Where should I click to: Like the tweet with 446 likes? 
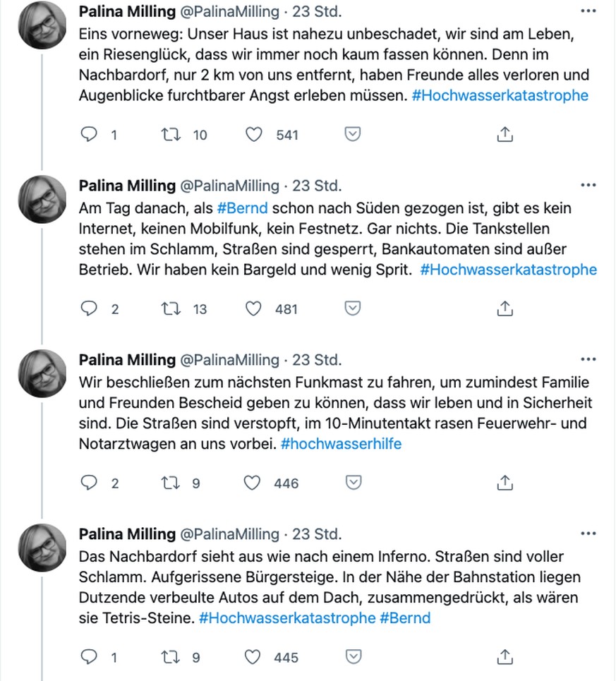tap(252, 483)
